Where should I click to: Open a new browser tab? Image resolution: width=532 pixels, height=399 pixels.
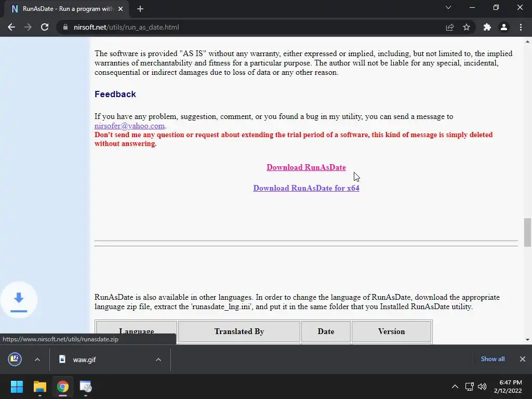point(140,9)
